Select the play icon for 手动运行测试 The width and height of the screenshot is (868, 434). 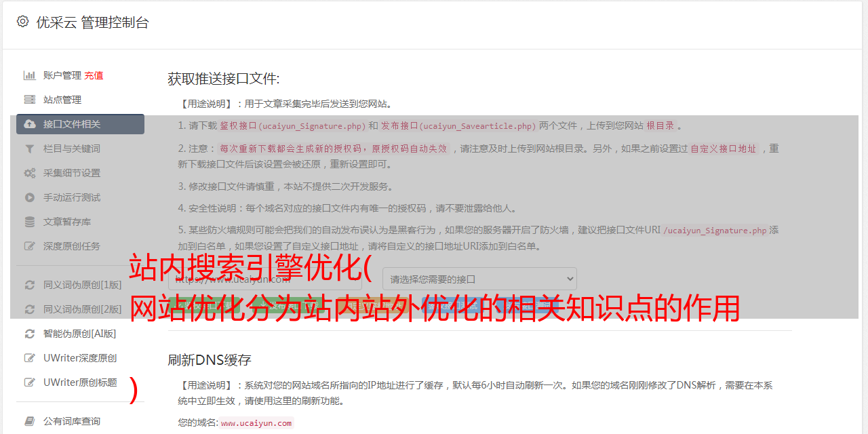tap(30, 197)
